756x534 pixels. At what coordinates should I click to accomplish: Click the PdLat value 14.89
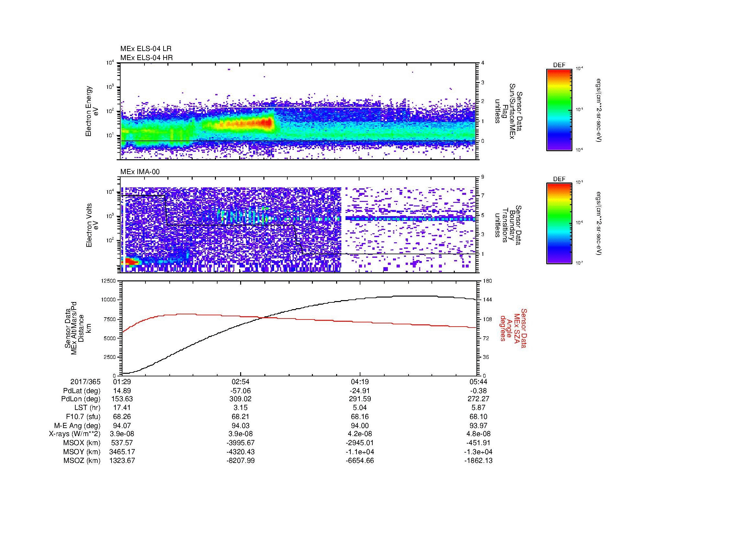click(122, 391)
